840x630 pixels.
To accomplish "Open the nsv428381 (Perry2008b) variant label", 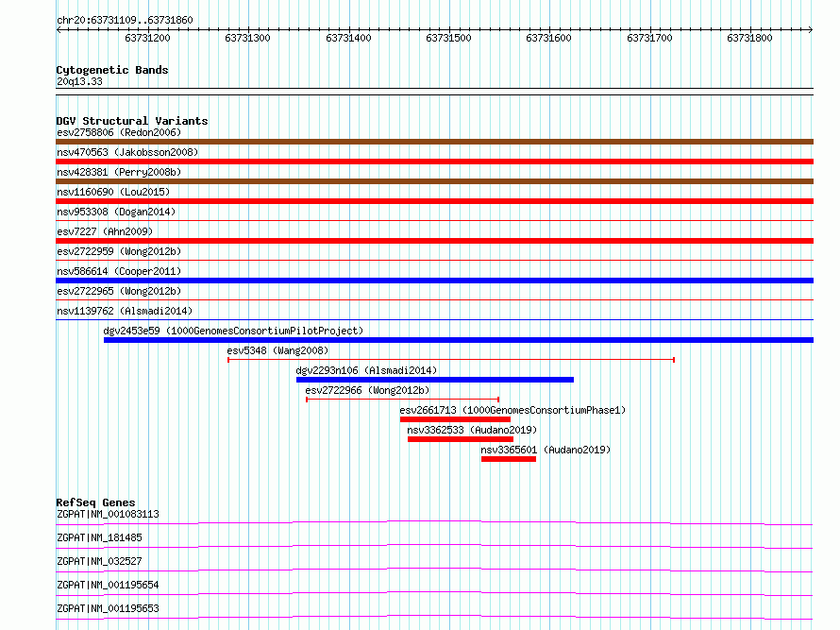I will coord(119,172).
